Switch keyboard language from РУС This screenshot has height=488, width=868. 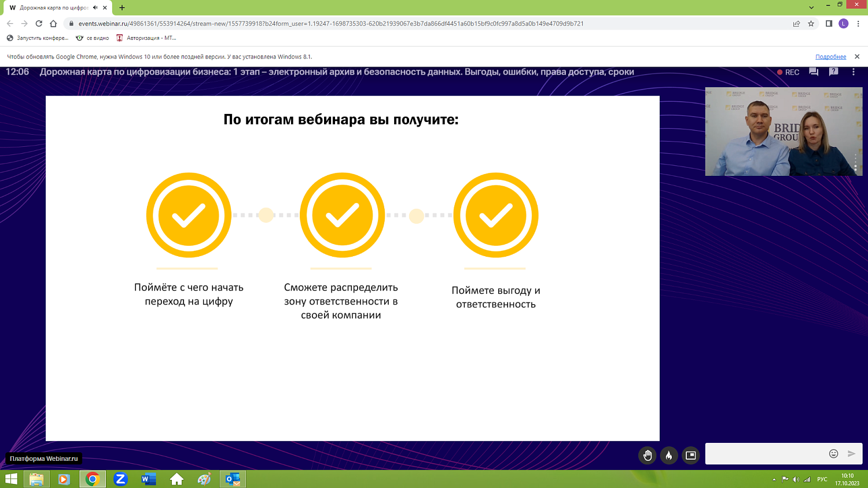(823, 479)
